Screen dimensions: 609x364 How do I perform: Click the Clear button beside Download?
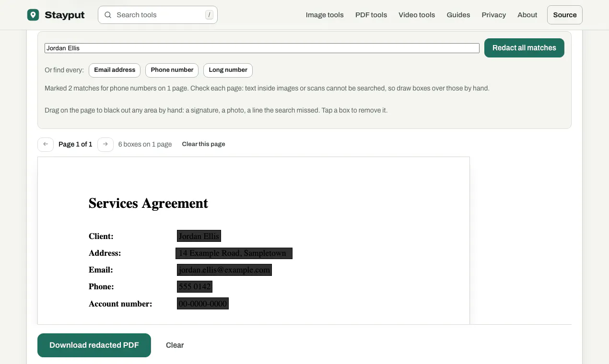175,345
